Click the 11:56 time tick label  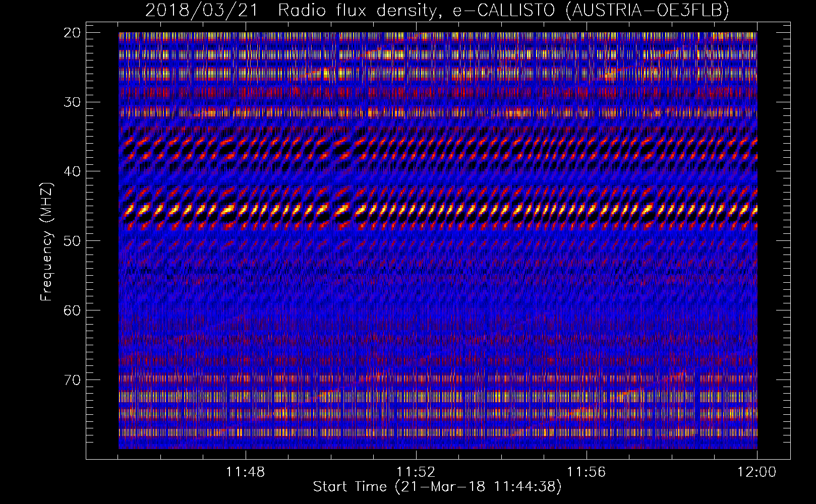pyautogui.click(x=587, y=472)
